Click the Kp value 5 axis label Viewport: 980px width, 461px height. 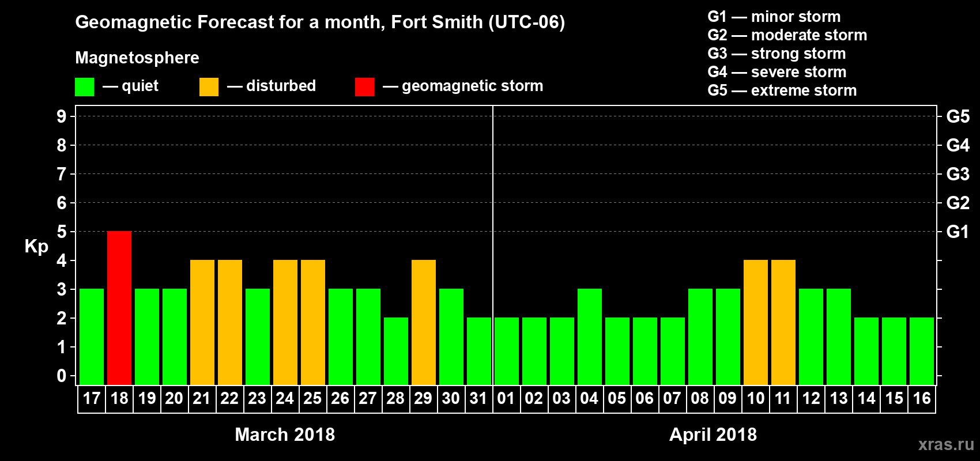(x=62, y=232)
